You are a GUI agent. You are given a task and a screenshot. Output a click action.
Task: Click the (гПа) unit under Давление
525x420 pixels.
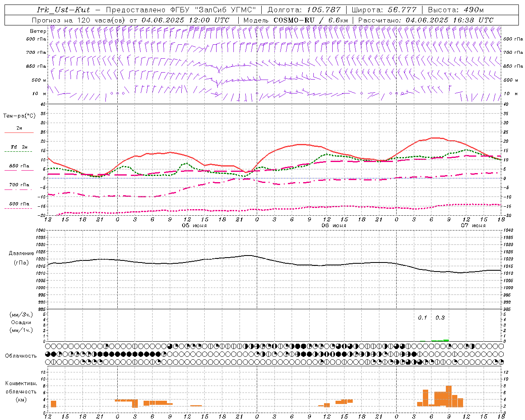(x=21, y=263)
